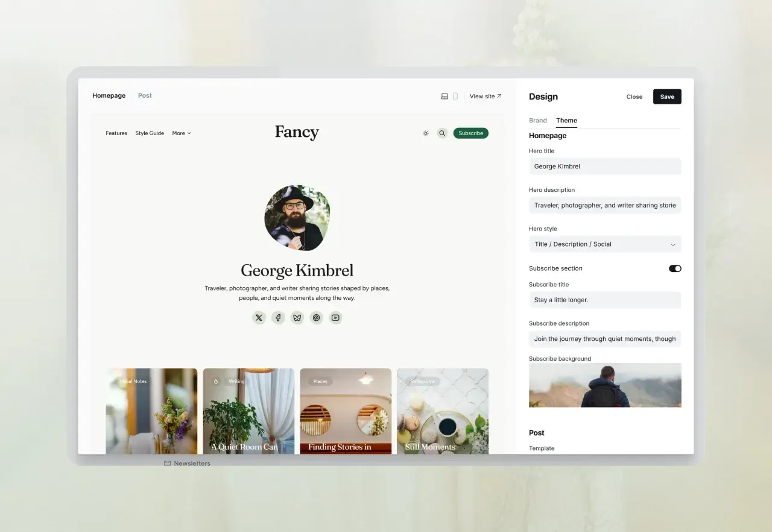Open the YouTube social icon

coord(335,318)
